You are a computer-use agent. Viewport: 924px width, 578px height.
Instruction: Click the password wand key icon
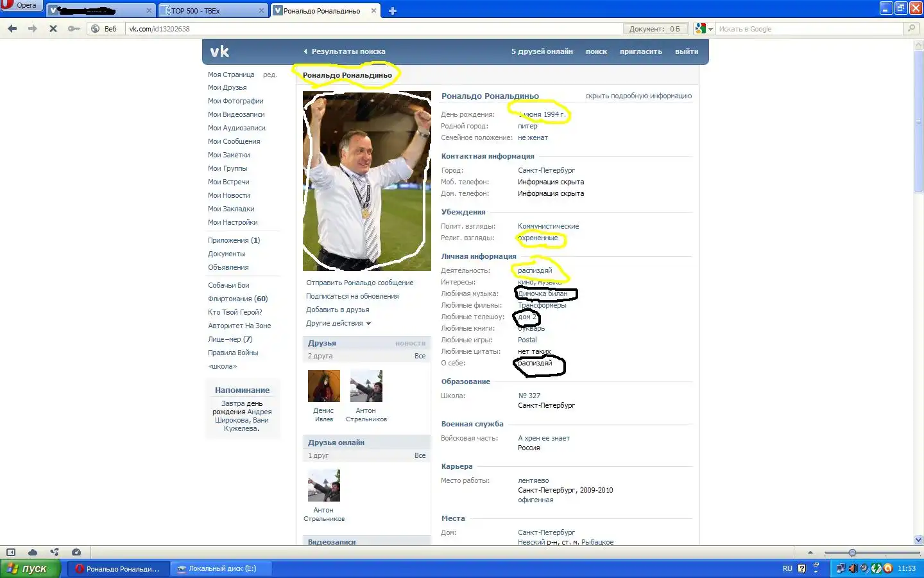(x=74, y=28)
